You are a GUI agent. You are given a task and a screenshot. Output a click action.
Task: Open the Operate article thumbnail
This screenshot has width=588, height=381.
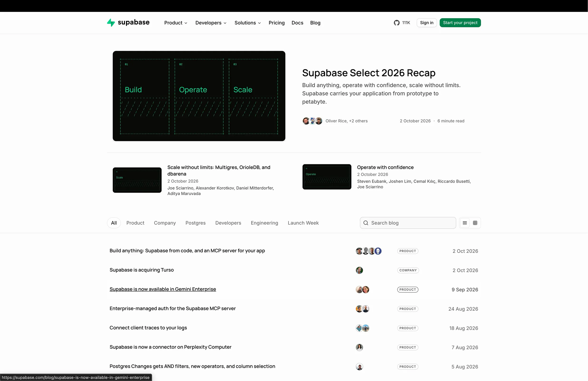click(327, 177)
